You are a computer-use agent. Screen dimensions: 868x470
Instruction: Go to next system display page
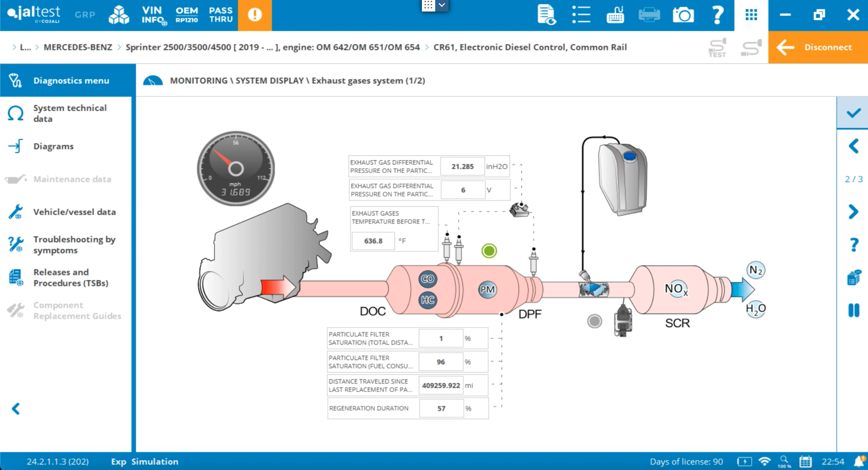(x=853, y=212)
